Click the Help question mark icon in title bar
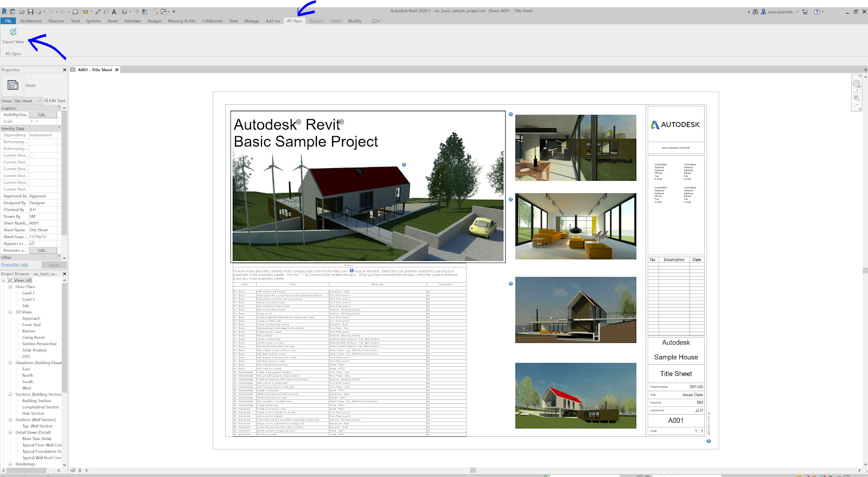This screenshot has width=868, height=477. click(816, 11)
